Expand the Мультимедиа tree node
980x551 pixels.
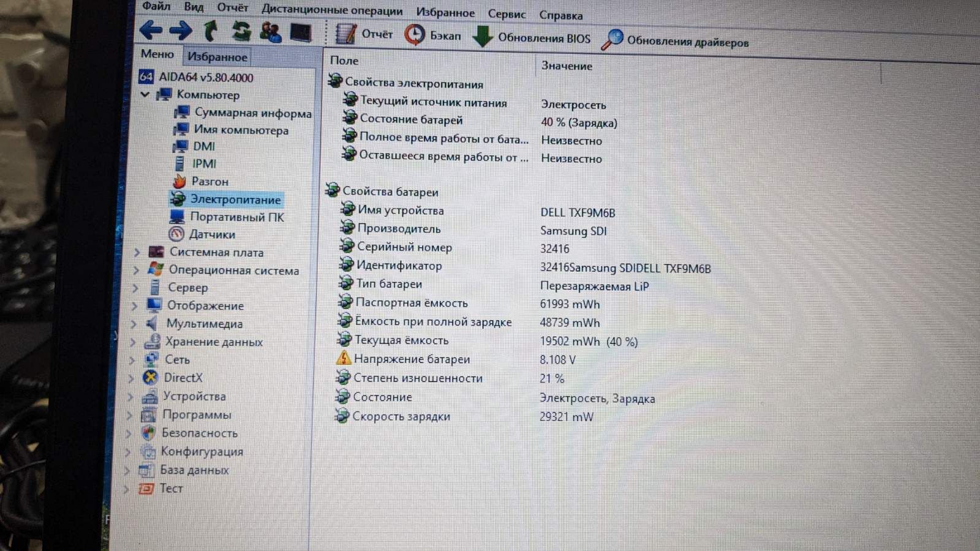134,323
